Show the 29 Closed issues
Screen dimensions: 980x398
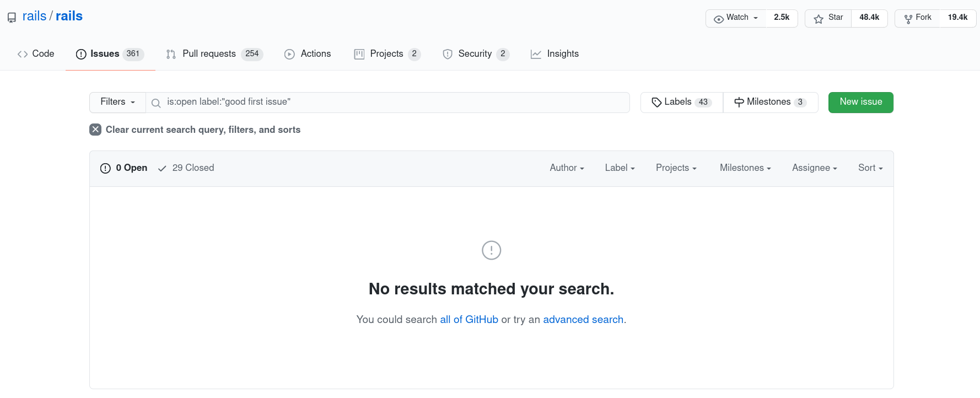[186, 168]
